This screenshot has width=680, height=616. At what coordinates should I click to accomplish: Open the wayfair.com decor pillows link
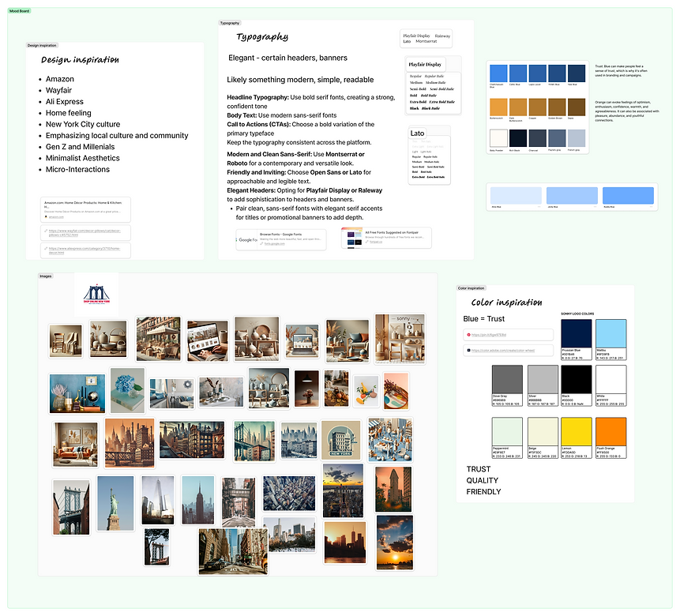[85, 233]
